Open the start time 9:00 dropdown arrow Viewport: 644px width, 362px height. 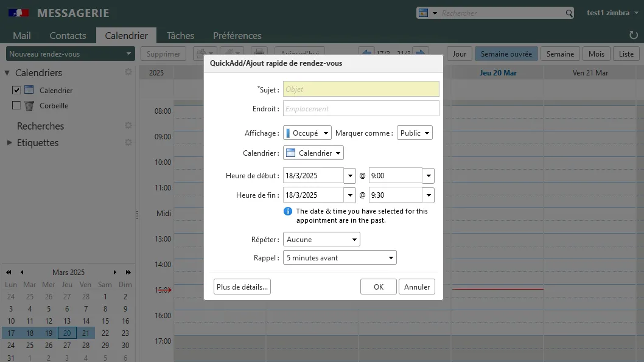(x=429, y=176)
